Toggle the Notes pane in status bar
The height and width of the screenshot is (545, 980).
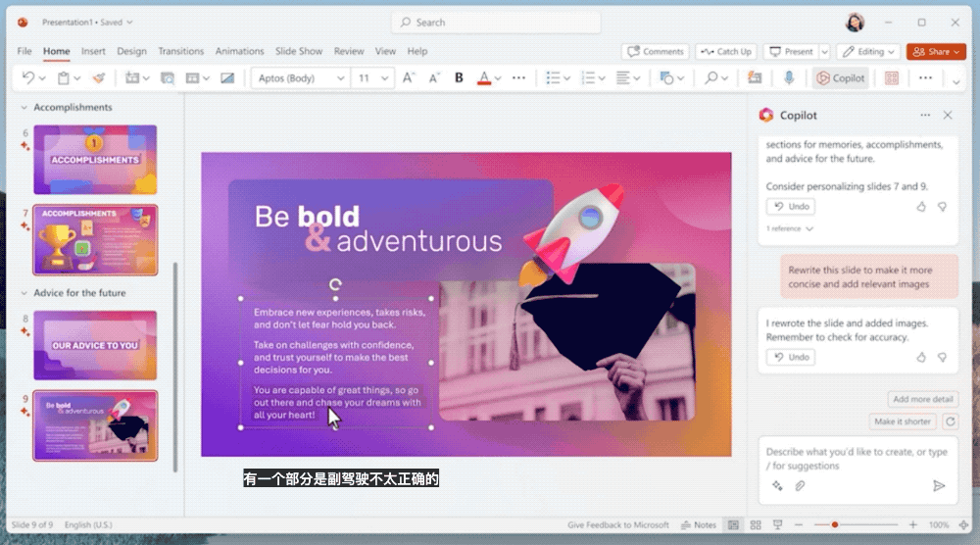coord(700,525)
